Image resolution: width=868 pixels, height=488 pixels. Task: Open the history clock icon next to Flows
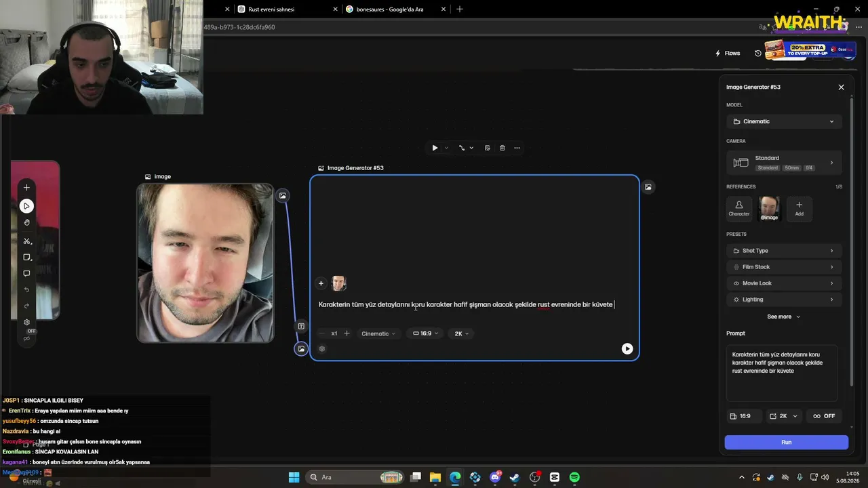pos(758,54)
